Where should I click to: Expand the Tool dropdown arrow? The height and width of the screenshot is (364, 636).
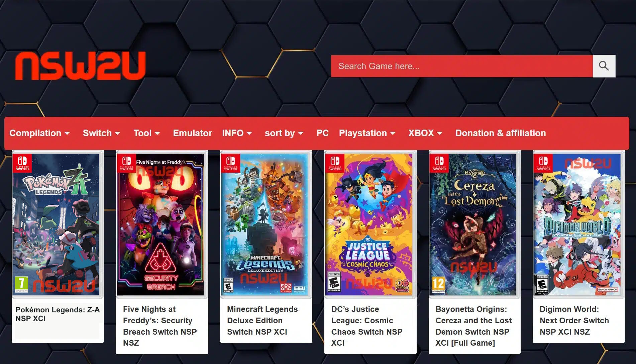point(157,134)
